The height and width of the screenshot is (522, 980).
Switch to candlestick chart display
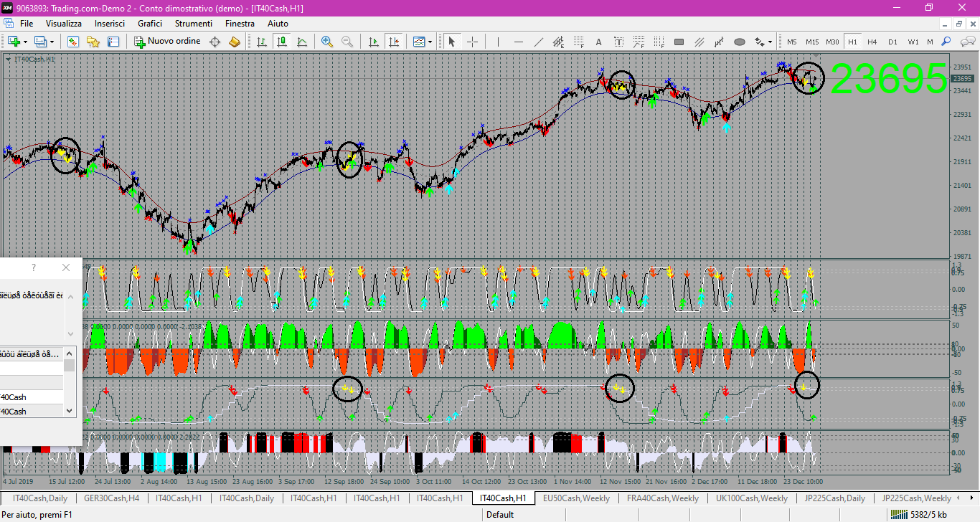tap(282, 42)
